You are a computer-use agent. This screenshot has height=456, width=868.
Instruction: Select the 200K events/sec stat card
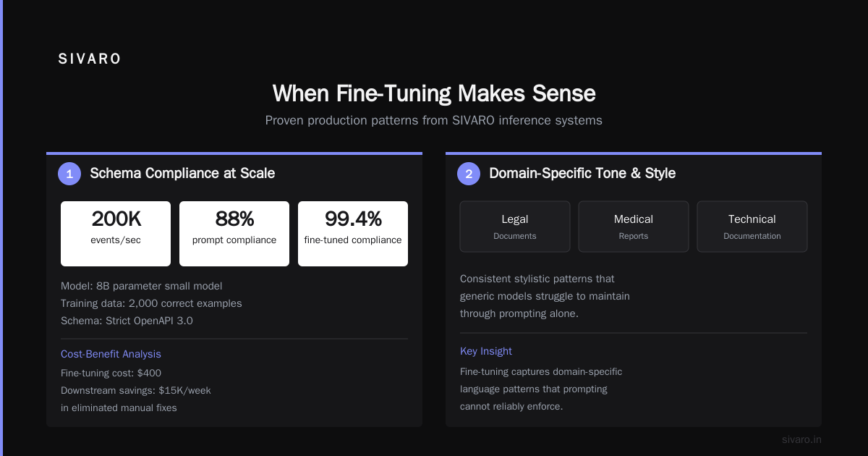[116, 234]
